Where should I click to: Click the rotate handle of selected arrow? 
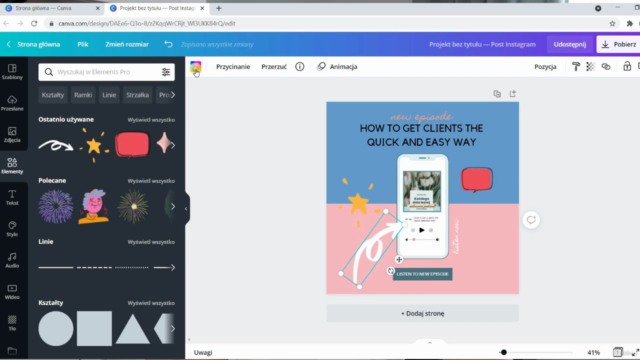(391, 271)
